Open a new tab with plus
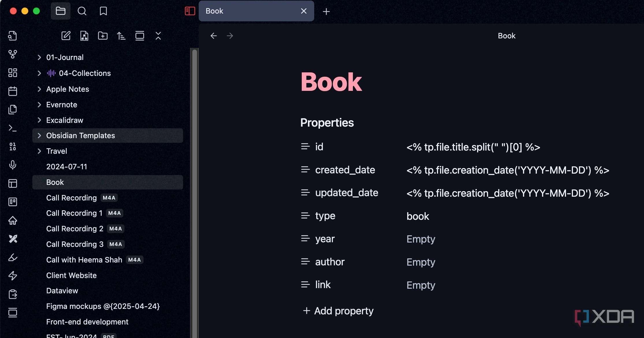 pos(326,12)
